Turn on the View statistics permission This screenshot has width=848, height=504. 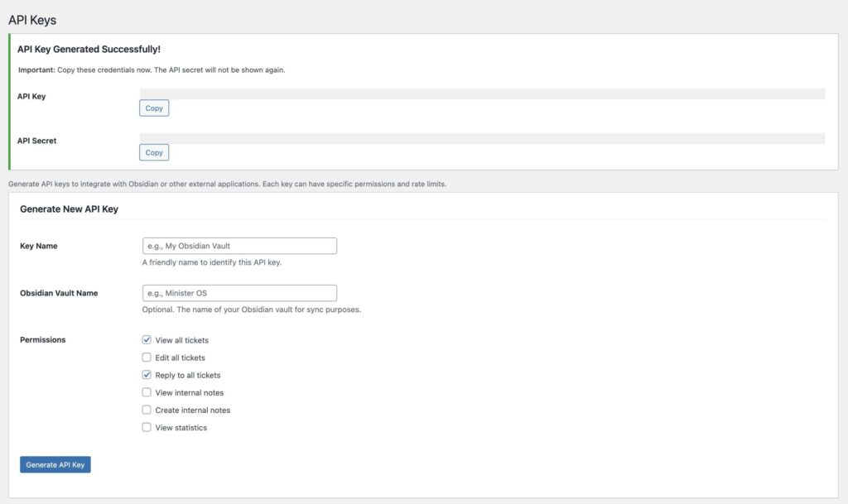pyautogui.click(x=147, y=428)
